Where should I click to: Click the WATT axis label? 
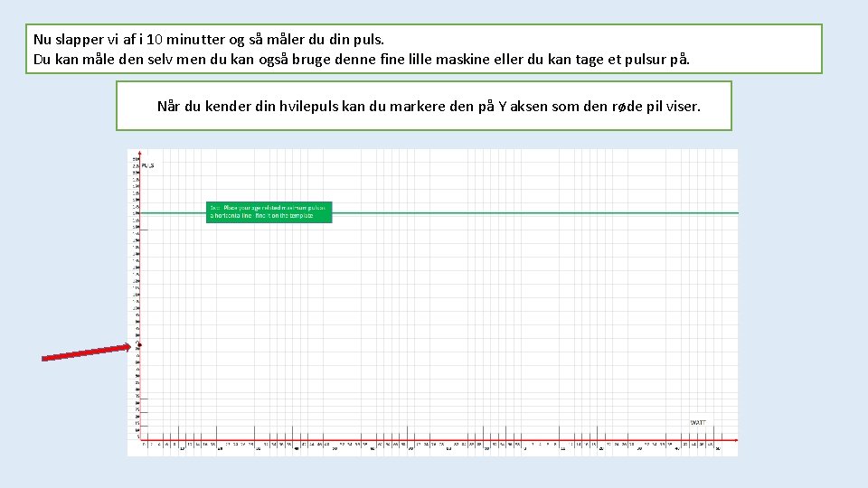698,422
